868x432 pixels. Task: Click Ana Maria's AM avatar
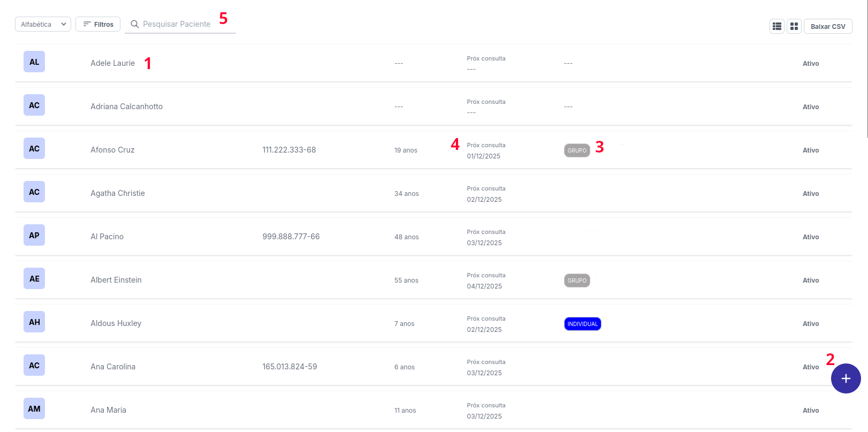[x=34, y=408]
